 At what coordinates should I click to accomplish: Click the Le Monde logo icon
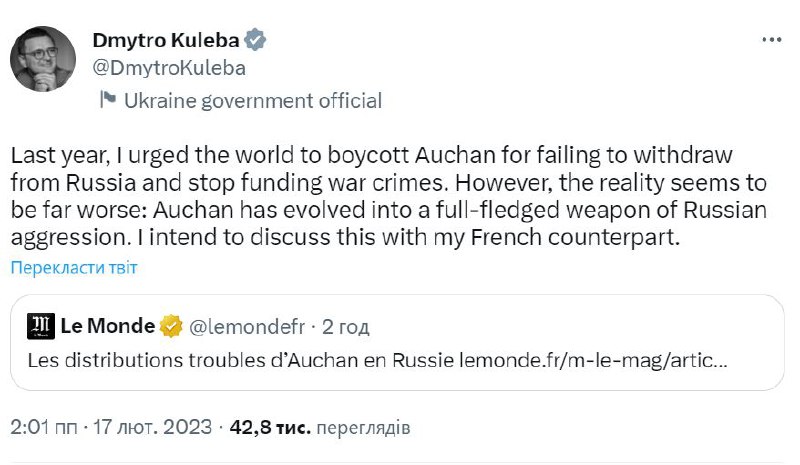pos(42,326)
